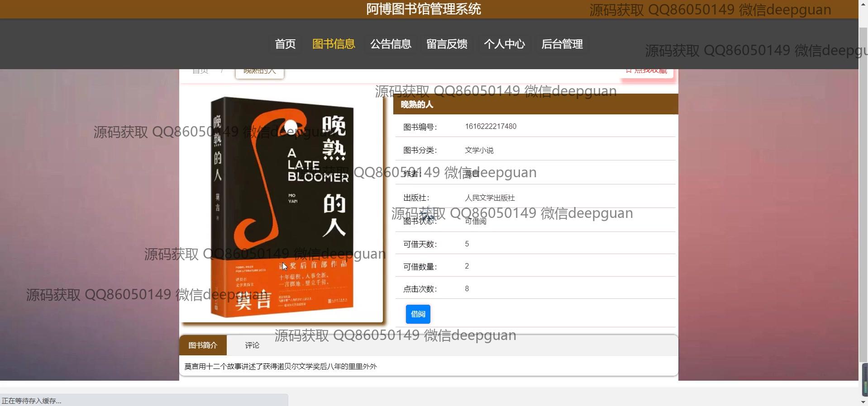Click the star icon beside 点我收藏
Viewport: 868px width, 406px height.
click(x=629, y=71)
